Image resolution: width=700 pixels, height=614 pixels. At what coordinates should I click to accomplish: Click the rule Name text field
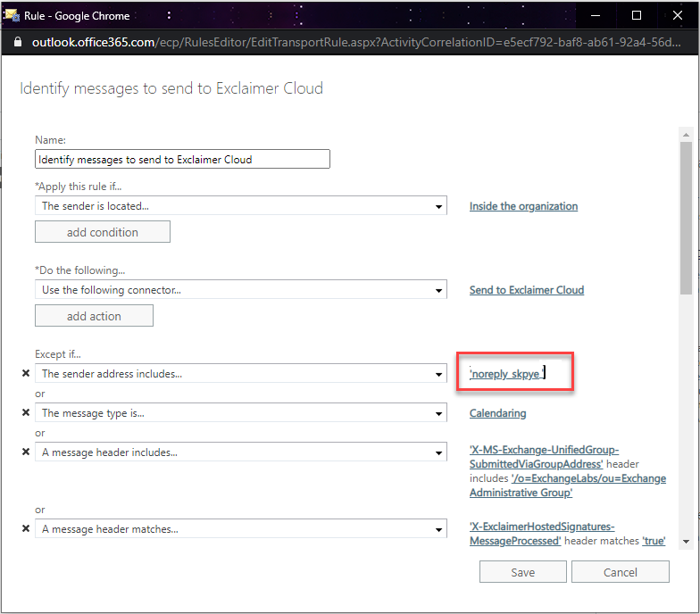point(182,160)
